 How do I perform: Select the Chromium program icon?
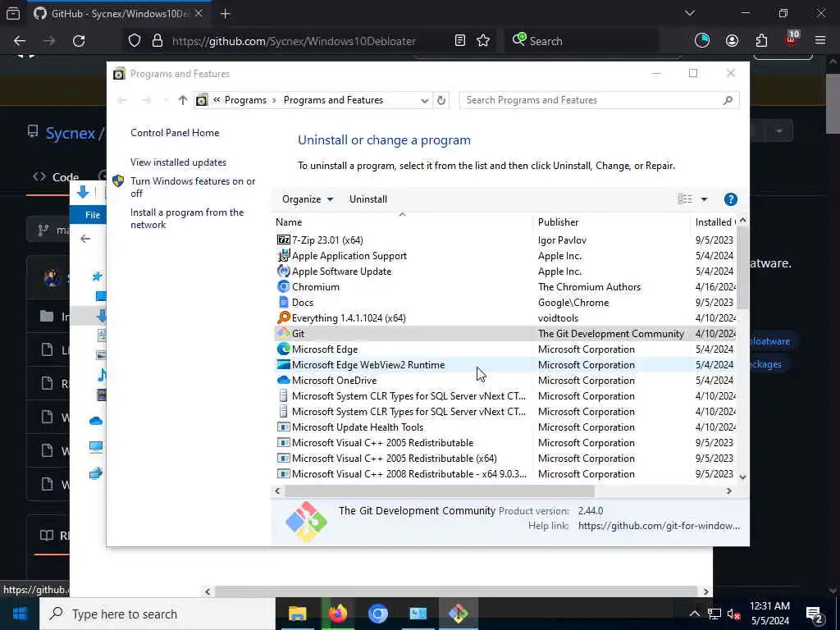[x=283, y=286]
